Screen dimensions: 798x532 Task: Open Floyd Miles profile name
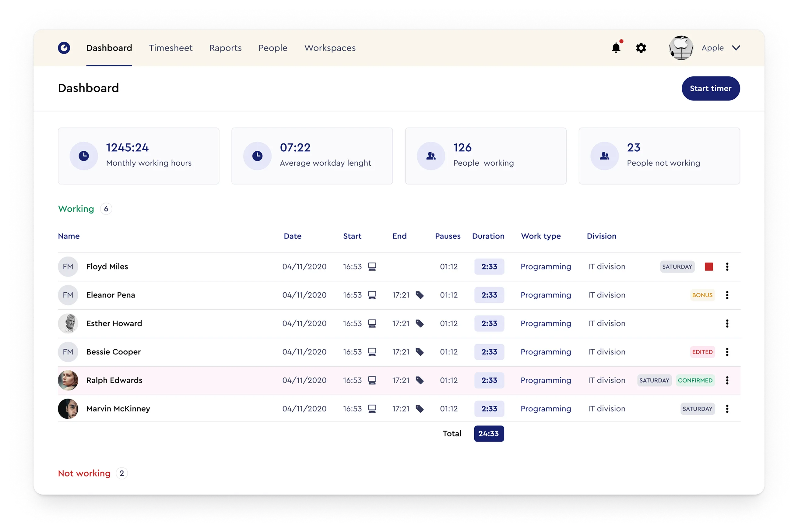[x=107, y=266]
